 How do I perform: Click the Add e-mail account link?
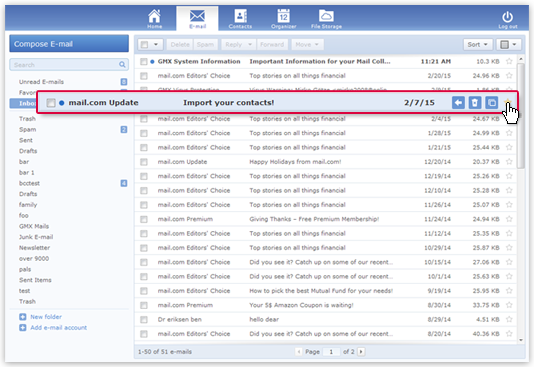tap(59, 328)
